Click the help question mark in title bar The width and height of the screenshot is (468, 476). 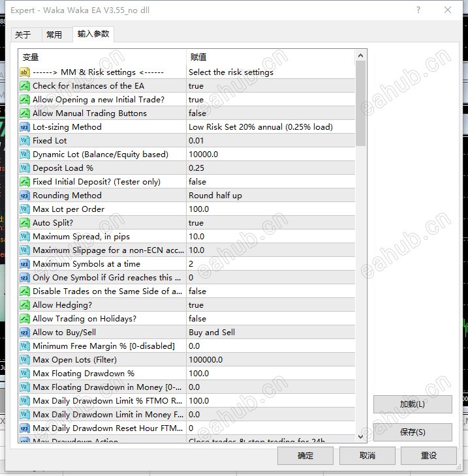click(x=418, y=10)
